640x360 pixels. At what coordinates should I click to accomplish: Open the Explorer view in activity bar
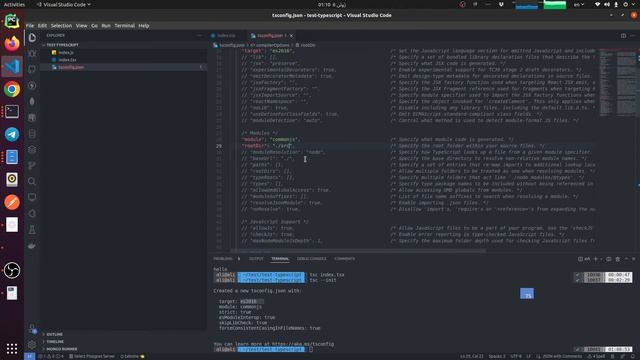(32, 38)
